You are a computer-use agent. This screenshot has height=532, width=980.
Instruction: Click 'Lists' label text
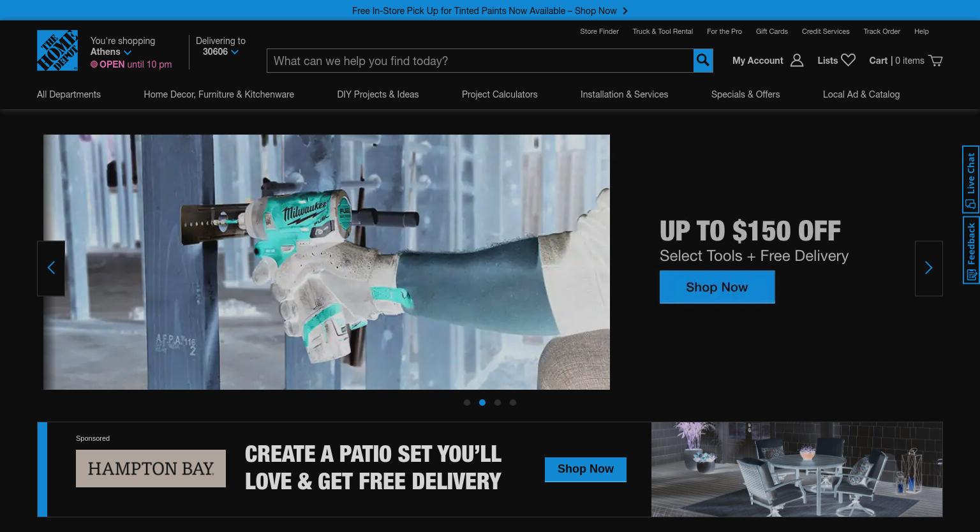tap(828, 61)
